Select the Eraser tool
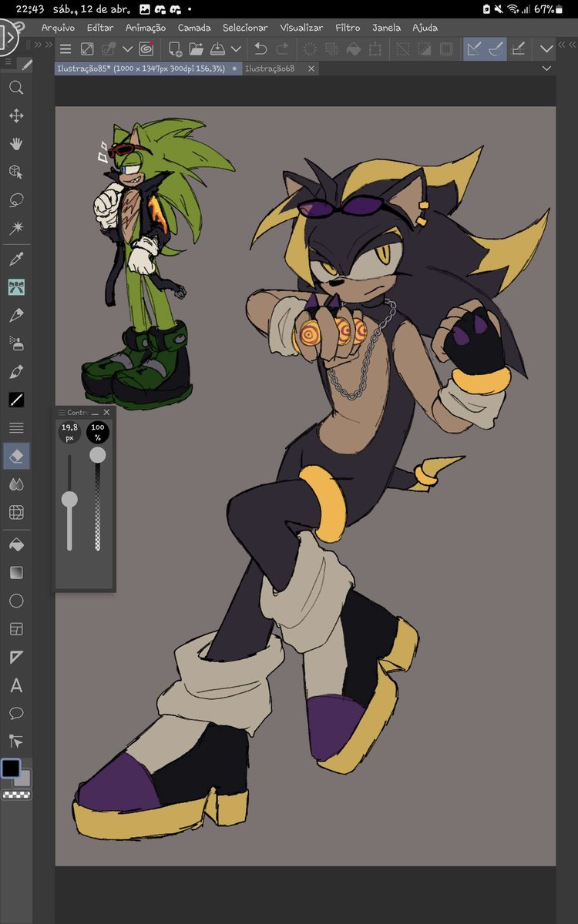Viewport: 578px width, 924px height. (15, 456)
